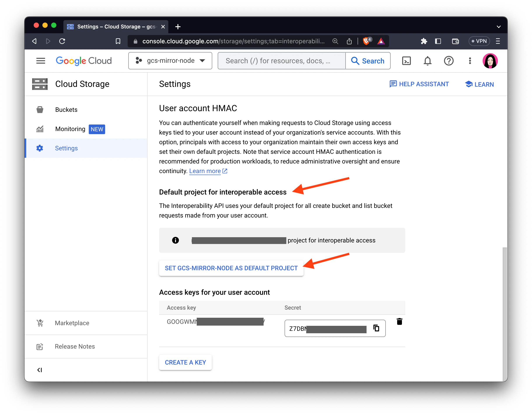Image resolution: width=532 pixels, height=414 pixels.
Task: Open the gcs-mirror-node project selector
Action: click(x=170, y=61)
